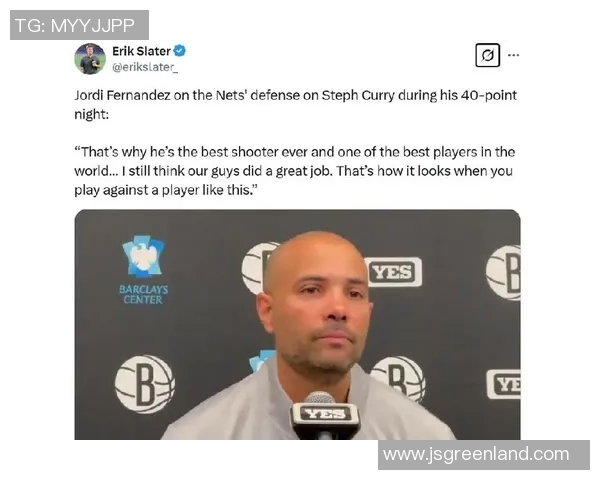Click the TG: MYYJJPP watermark label
Screen dimensions: 600x480
pyautogui.click(x=79, y=25)
